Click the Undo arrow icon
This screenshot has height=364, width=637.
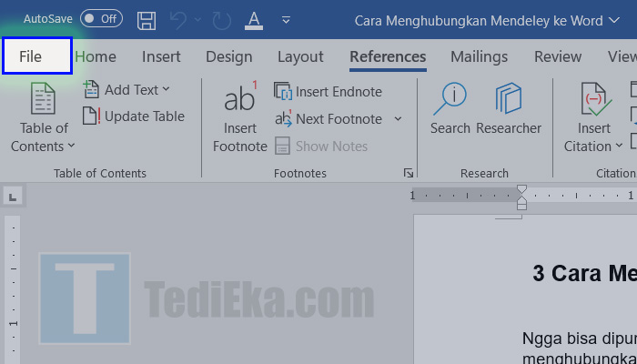[x=178, y=20]
